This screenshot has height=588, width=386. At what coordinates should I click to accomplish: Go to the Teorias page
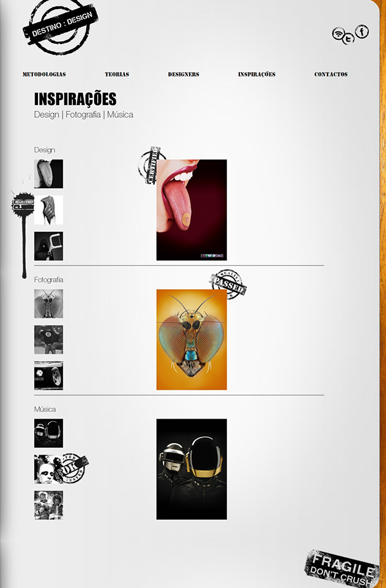[117, 74]
